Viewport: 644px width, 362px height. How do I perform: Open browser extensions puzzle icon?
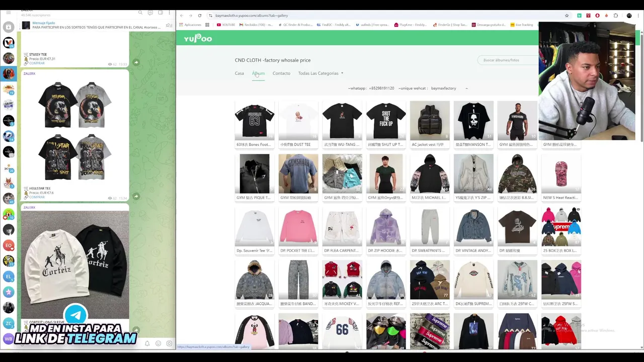point(615,16)
